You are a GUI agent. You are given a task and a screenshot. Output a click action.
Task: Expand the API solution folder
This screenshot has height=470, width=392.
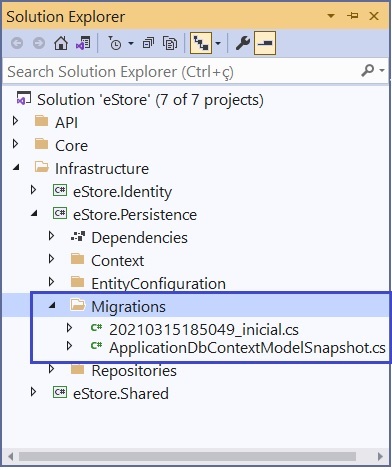coord(15,121)
